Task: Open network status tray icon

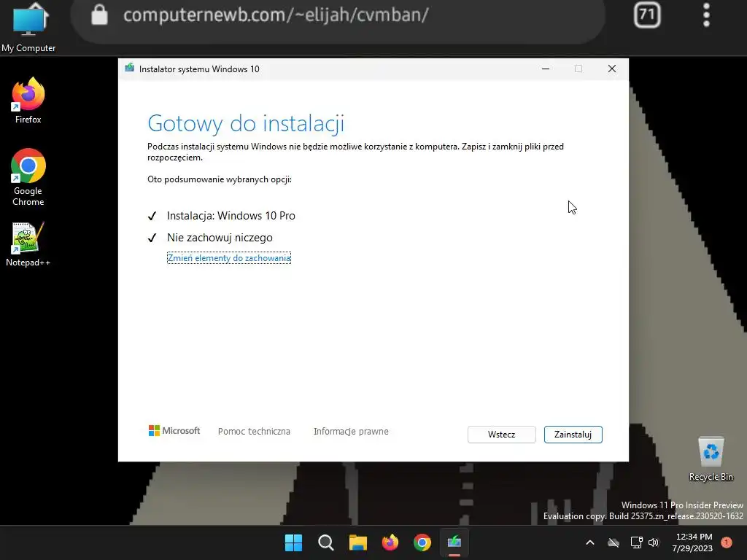Action: tap(636, 542)
